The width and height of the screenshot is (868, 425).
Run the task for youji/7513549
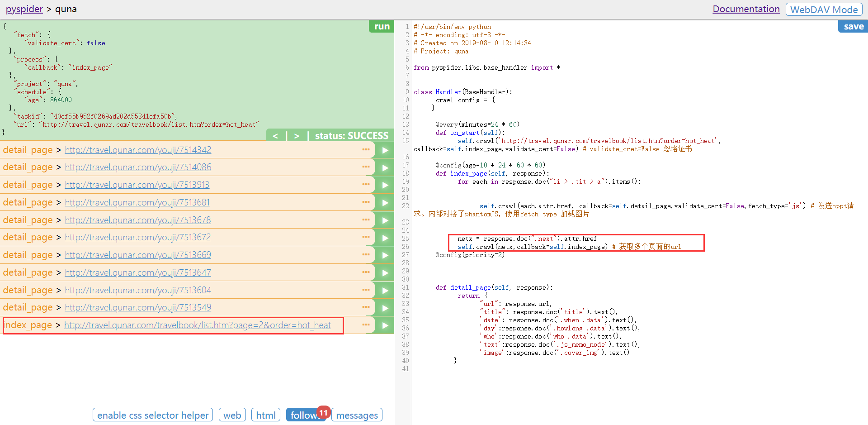click(x=385, y=308)
